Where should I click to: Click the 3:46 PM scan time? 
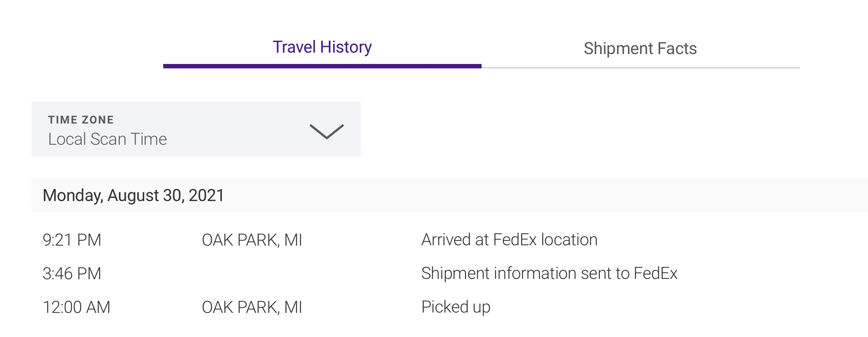pos(72,274)
